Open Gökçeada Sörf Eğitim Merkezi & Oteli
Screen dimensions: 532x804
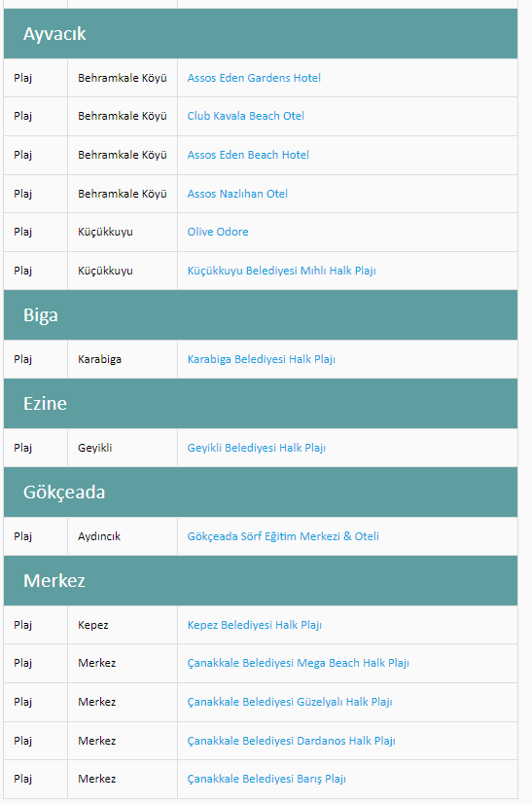283,536
